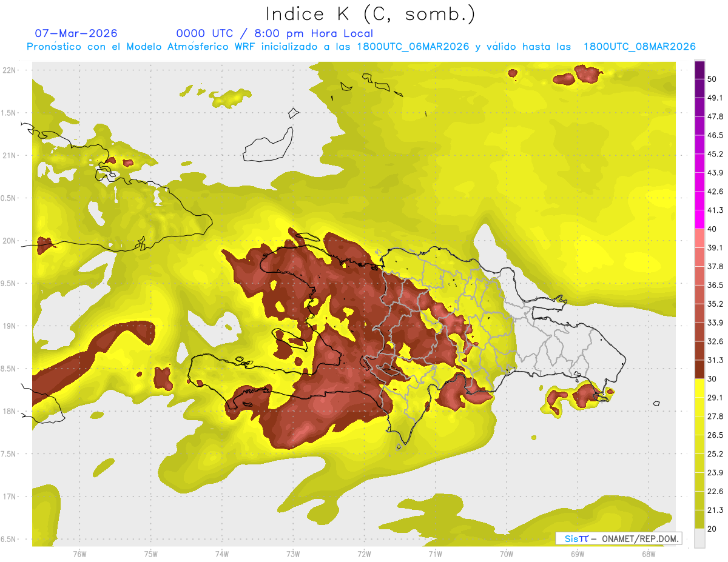Click the colorbar value '22.6'
Viewport: 728px width, 562px height.
click(715, 492)
